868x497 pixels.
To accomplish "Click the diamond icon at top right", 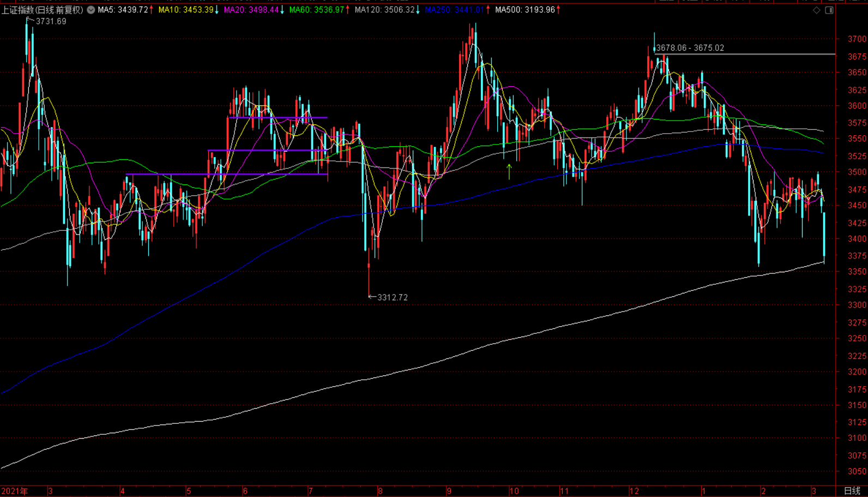I will point(816,10).
